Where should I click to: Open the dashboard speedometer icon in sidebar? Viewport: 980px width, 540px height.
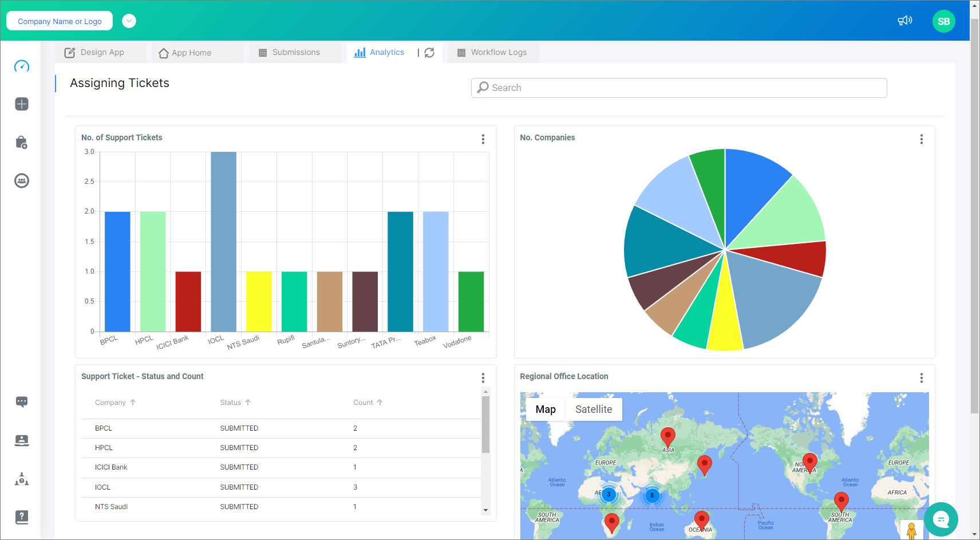(22, 66)
